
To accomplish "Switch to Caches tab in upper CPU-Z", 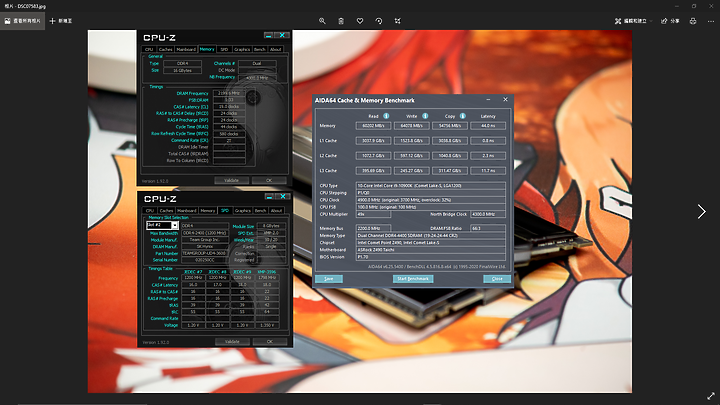I will click(x=165, y=49).
